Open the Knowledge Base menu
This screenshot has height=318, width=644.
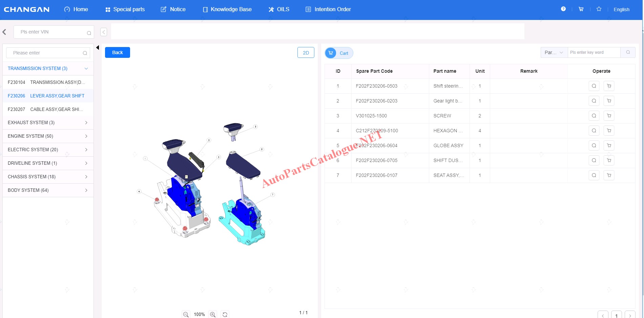[227, 9]
